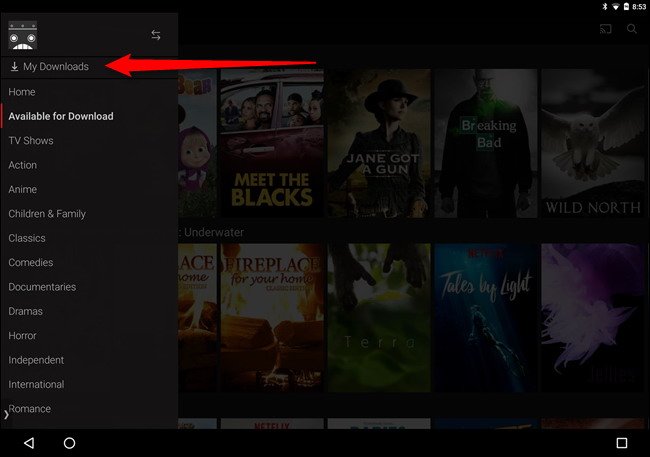Open Tales by Light poster
650x457 pixels.
[x=486, y=318]
